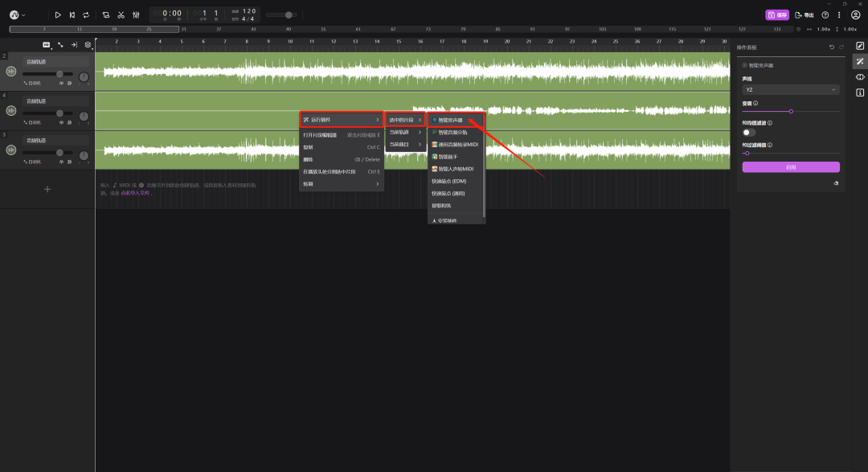
Task: Click the track 3 waveform circle icon
Action: click(x=11, y=150)
